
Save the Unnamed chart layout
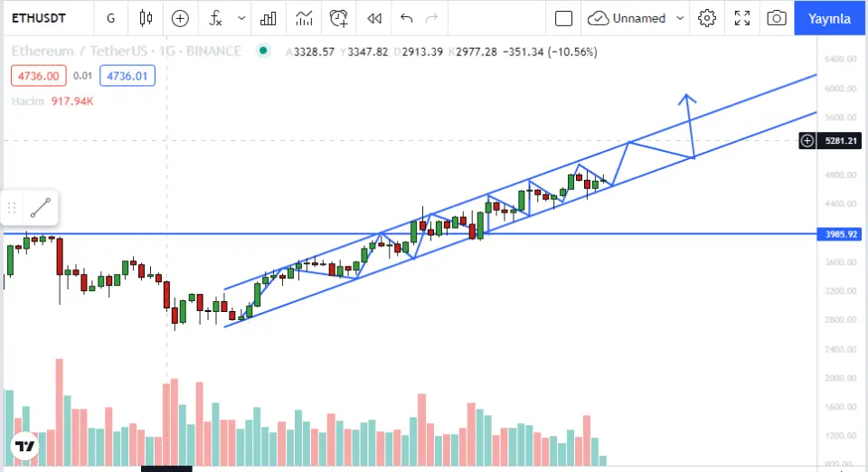pos(627,18)
